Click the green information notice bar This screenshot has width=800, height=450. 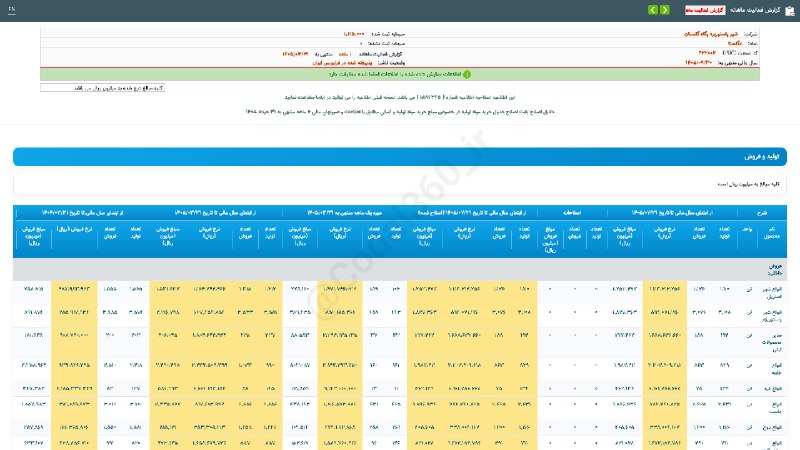400,74
